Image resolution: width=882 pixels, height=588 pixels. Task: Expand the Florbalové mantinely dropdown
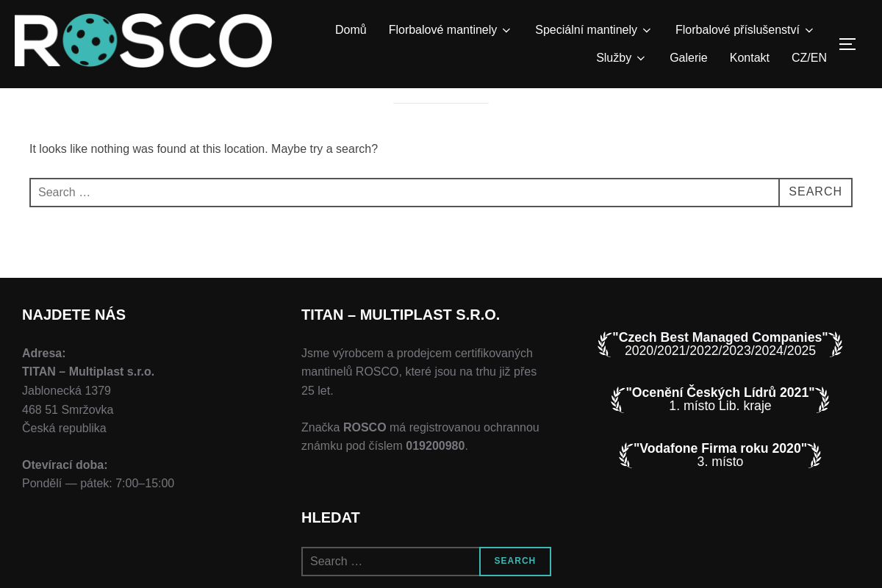(448, 30)
